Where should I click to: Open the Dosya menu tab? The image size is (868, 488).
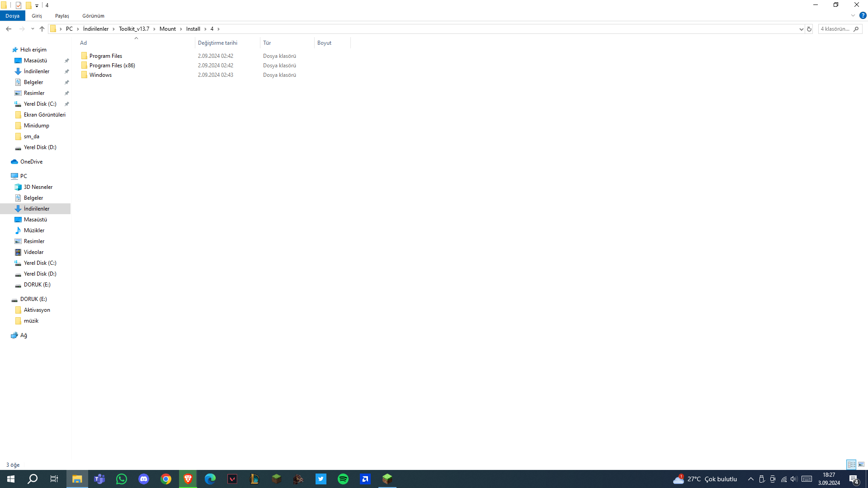12,16
